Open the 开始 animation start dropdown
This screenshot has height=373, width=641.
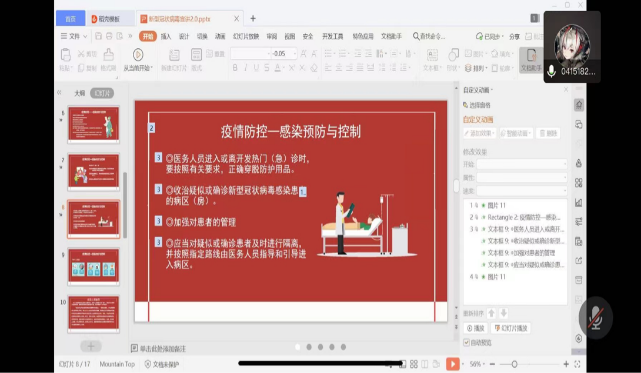(x=522, y=164)
